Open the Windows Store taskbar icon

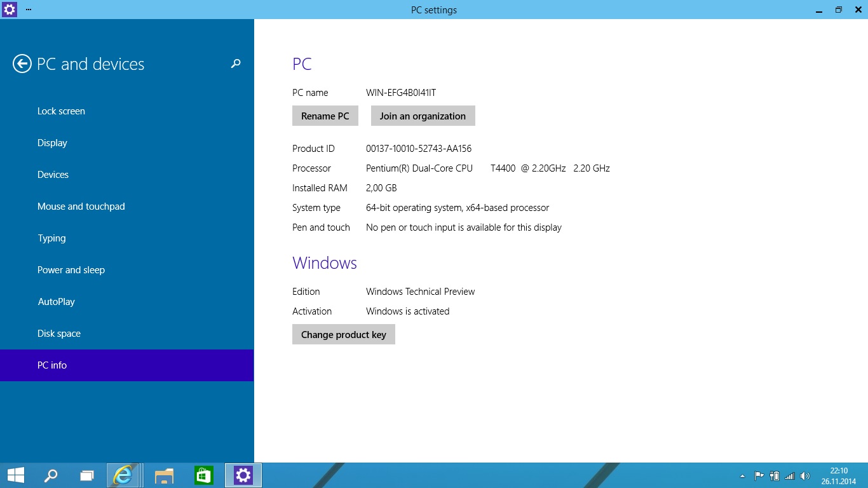pos(203,475)
